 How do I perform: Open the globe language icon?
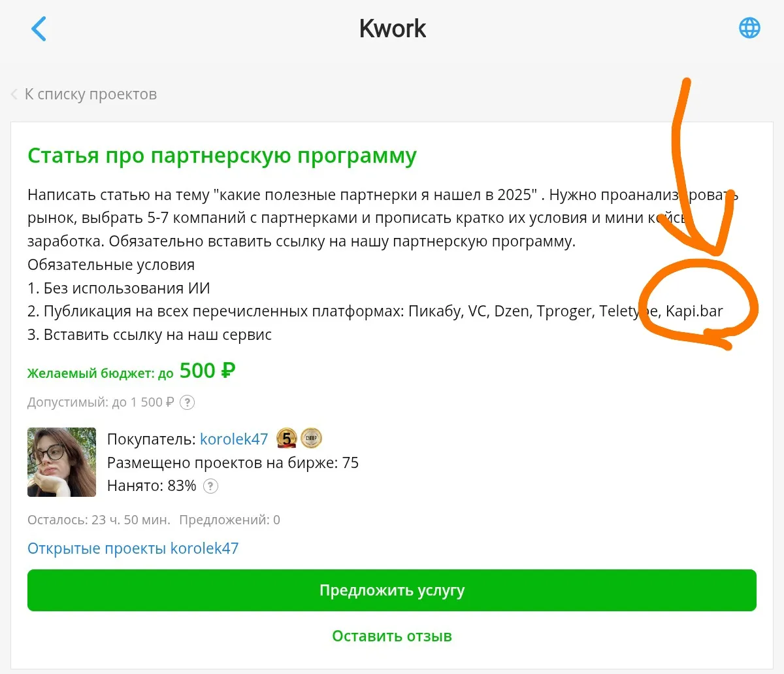749,28
